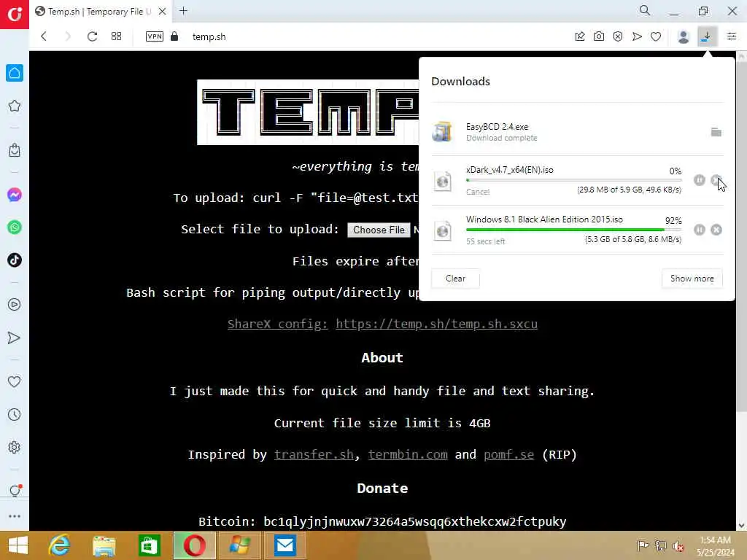Open a new tab with plus button
The width and height of the screenshot is (747, 560).
(x=183, y=11)
